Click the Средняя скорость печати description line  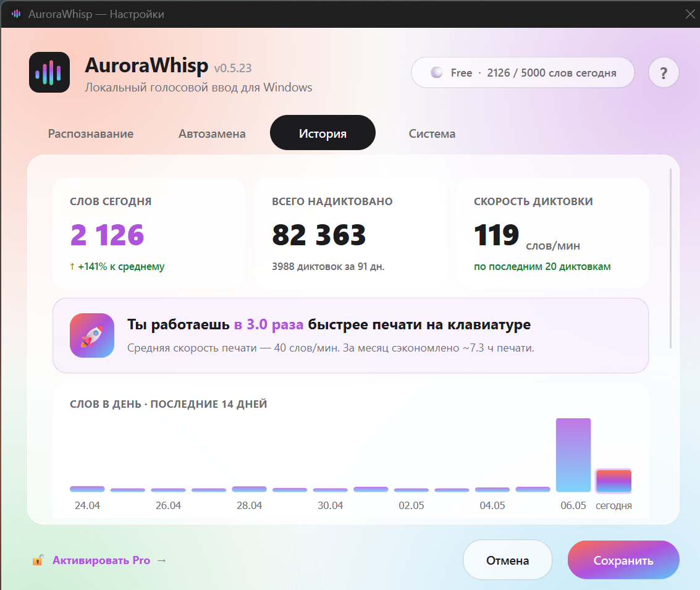pos(331,348)
